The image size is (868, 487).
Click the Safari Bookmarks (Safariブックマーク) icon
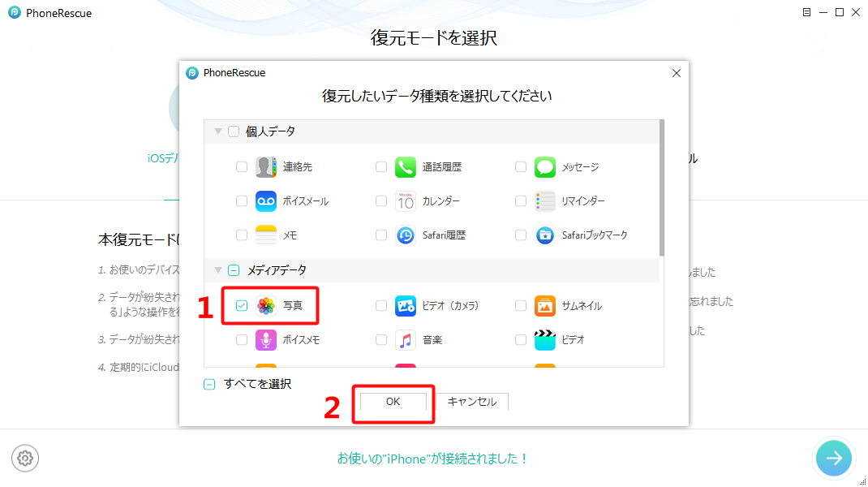click(544, 235)
